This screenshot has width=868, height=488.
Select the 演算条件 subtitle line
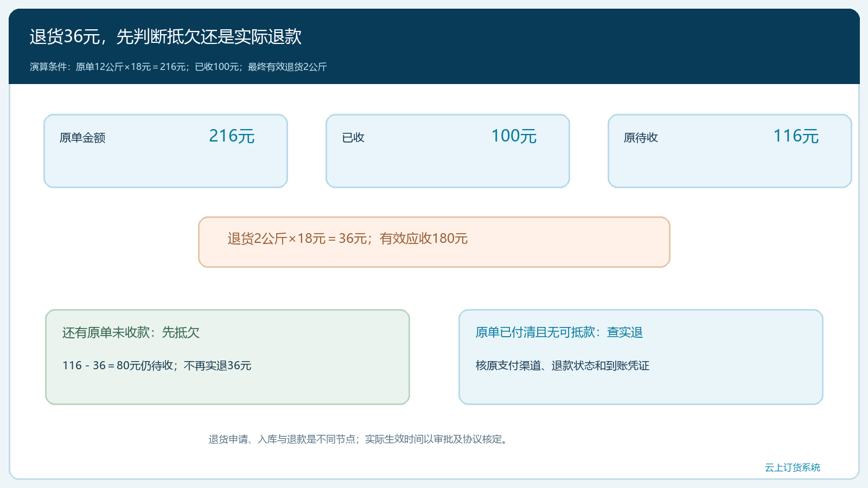coord(178,67)
